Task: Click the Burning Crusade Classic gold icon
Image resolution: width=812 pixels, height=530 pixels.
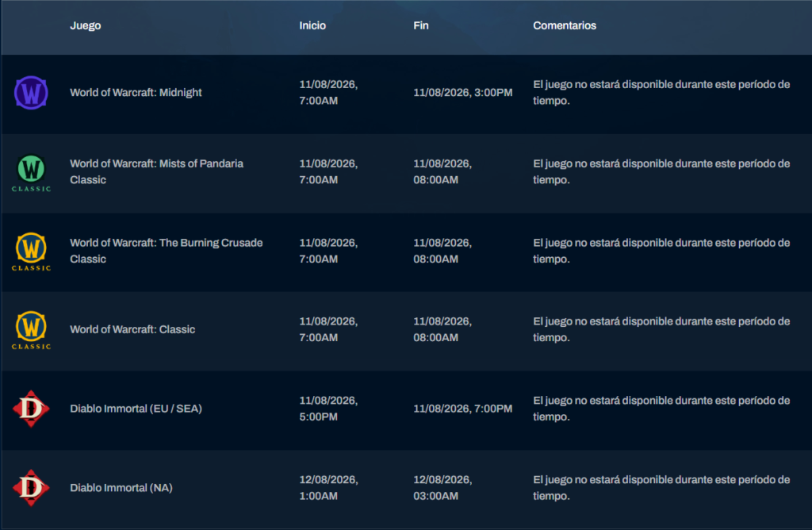Action: tap(31, 252)
